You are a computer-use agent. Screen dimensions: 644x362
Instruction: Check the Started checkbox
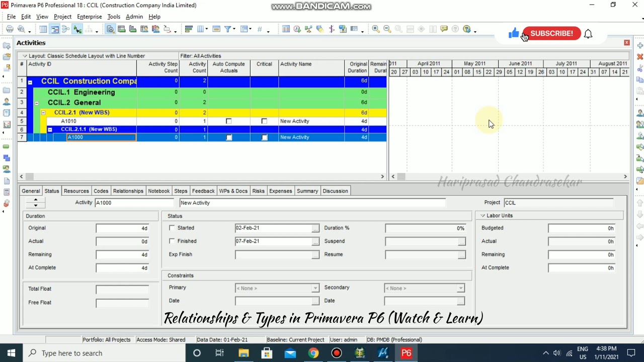click(x=172, y=228)
